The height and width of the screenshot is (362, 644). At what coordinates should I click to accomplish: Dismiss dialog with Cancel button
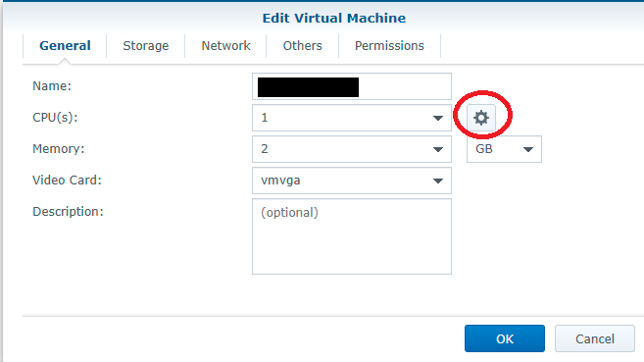click(595, 338)
